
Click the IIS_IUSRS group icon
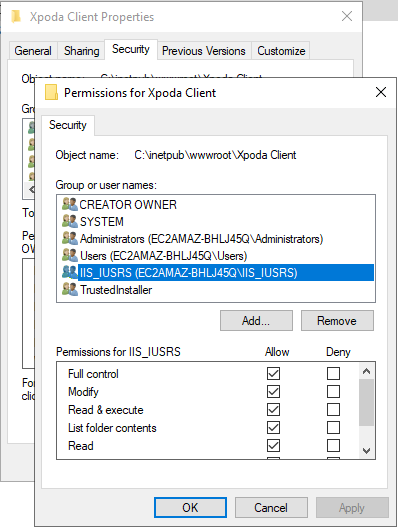(x=70, y=272)
